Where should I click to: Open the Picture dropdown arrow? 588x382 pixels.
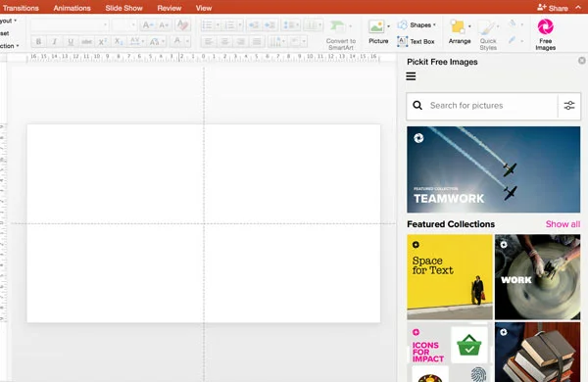[388, 26]
